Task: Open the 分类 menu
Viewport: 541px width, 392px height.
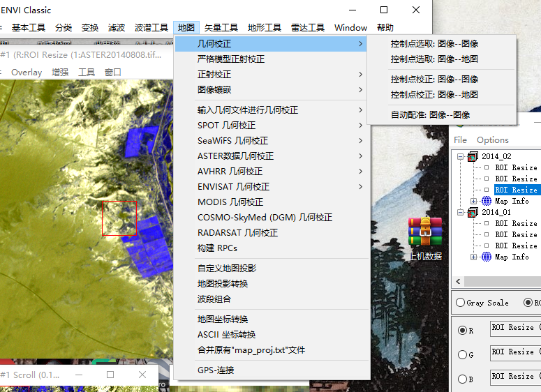Action: pyautogui.click(x=64, y=28)
